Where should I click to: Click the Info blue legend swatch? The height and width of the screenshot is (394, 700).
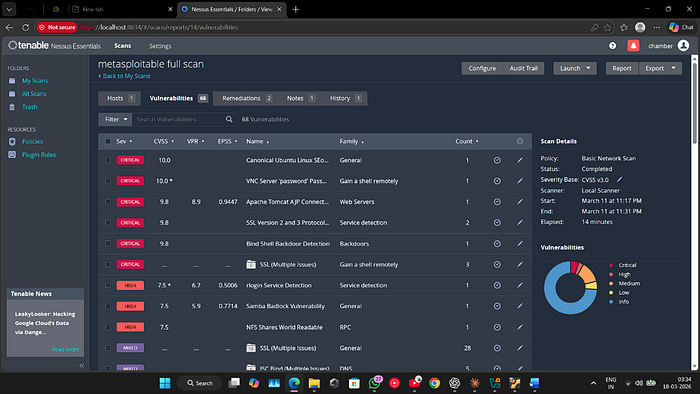coord(611,302)
